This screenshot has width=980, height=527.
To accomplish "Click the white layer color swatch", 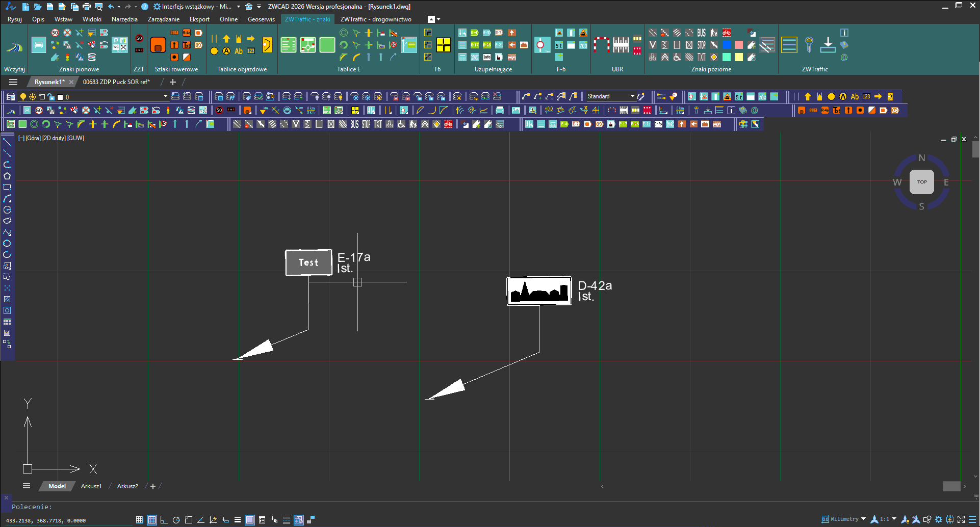I will pyautogui.click(x=60, y=97).
